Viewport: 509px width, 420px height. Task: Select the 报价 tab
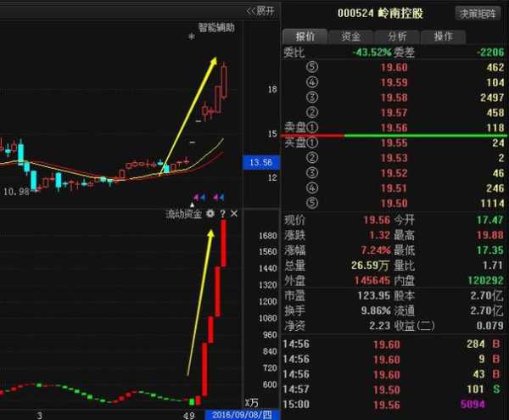pos(305,37)
